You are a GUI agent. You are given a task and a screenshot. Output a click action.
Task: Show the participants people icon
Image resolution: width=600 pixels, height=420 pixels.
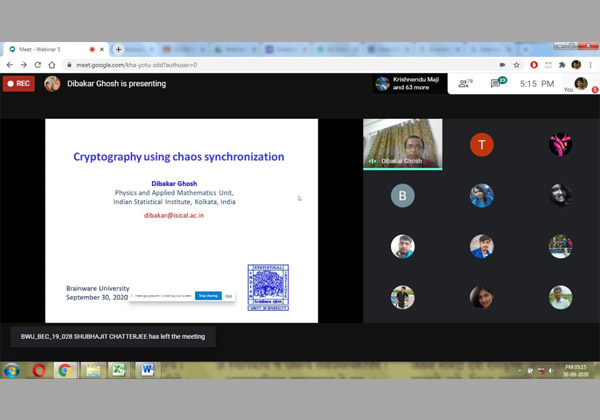[465, 83]
